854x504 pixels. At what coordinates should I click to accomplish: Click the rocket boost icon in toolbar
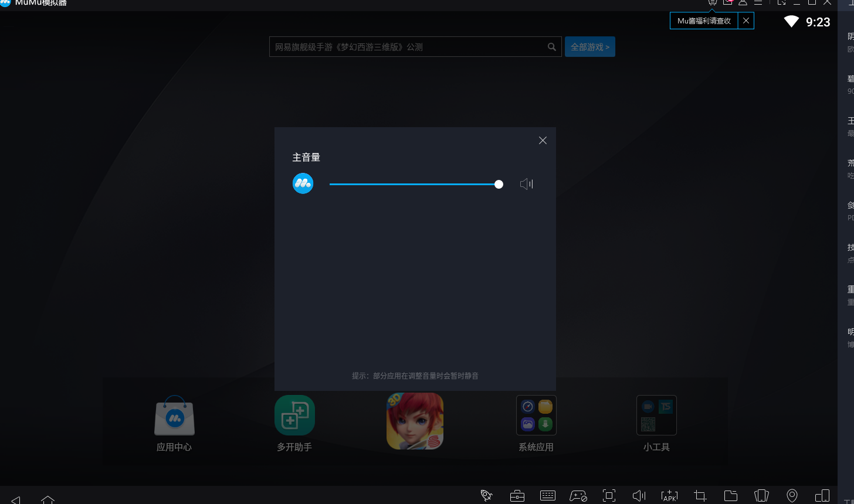pos(486,496)
